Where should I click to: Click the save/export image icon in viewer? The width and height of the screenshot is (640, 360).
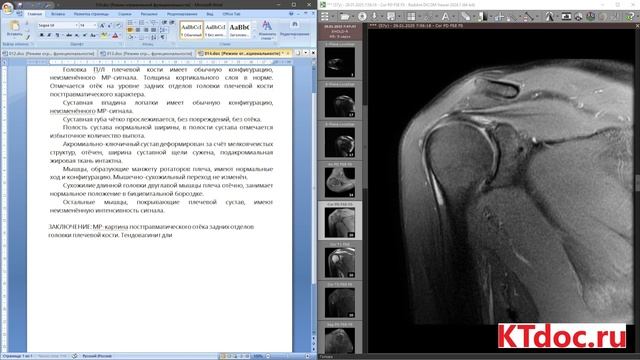coord(391,16)
